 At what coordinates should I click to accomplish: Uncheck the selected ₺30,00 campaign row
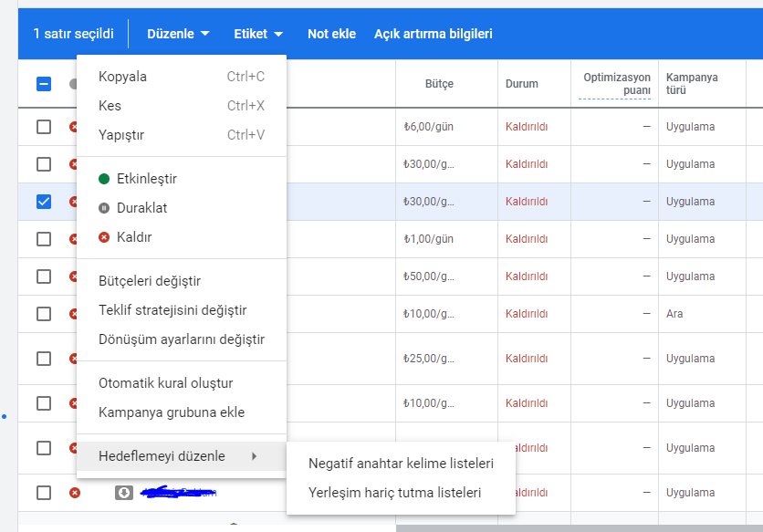pyautogui.click(x=44, y=202)
